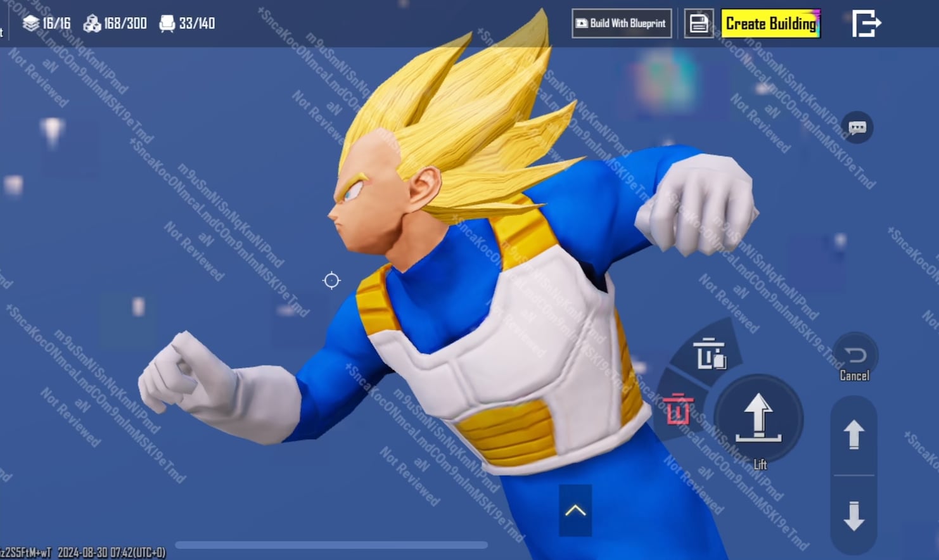Viewport: 939px width, 560px height.
Task: Expand the bottom panel chevron
Action: click(x=575, y=511)
